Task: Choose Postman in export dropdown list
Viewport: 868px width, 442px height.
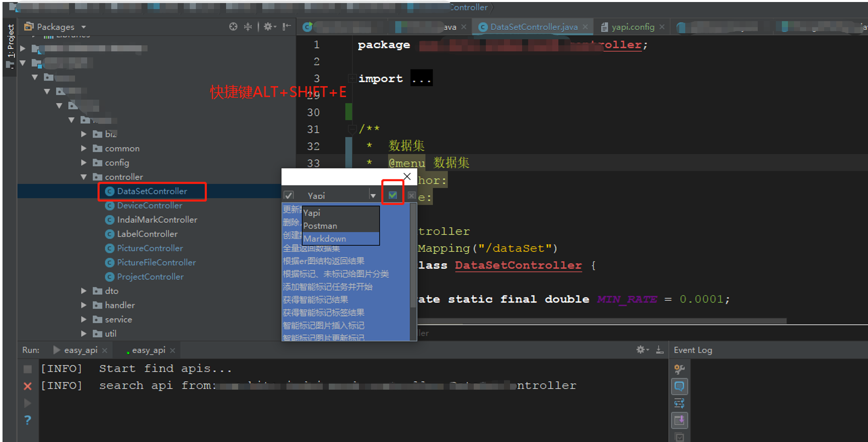Action: click(x=341, y=226)
